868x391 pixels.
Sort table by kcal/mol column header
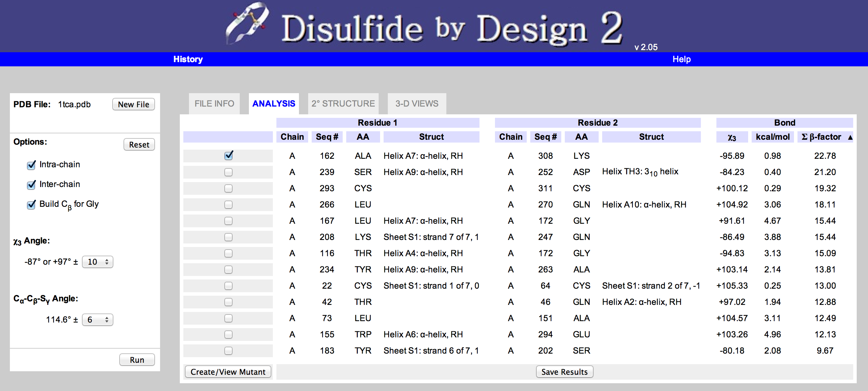[773, 137]
